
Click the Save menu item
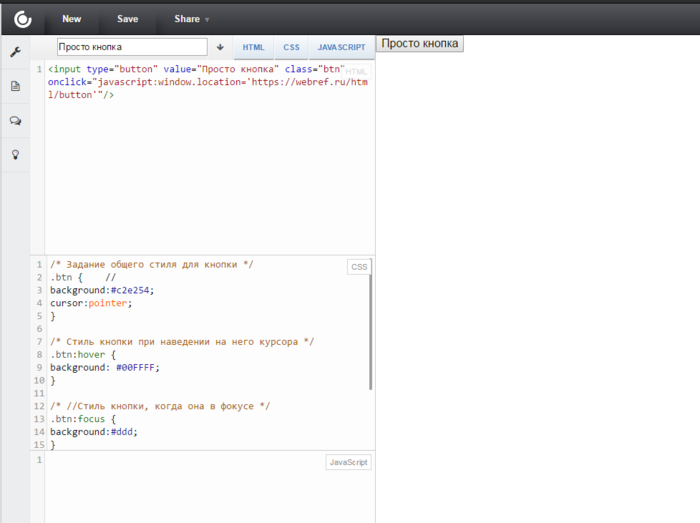[x=128, y=19]
